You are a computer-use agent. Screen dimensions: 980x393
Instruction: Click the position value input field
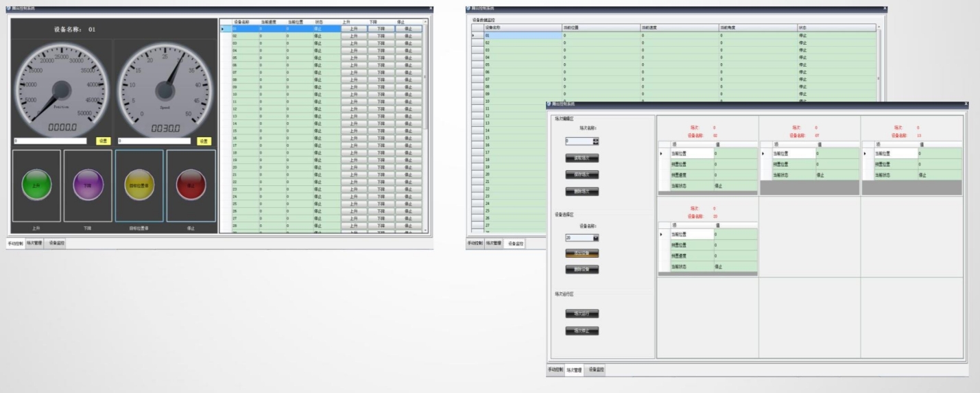(50, 141)
